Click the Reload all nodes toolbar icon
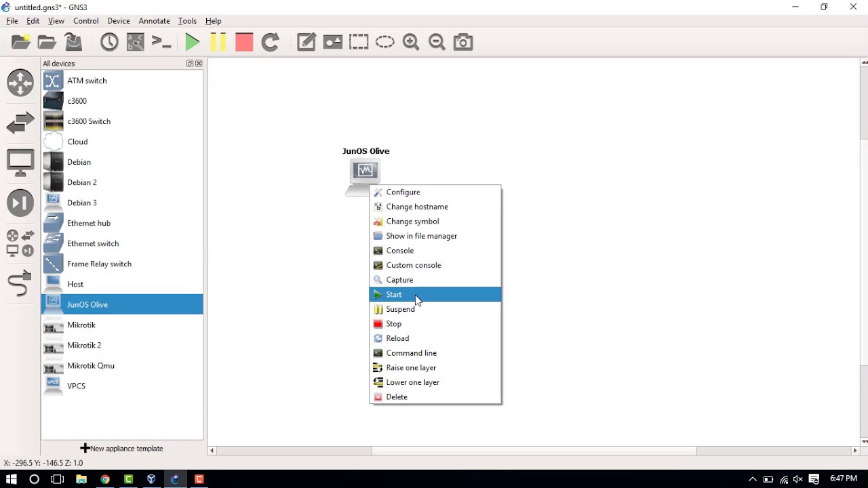Screen dimensions: 868x488 point(271,42)
